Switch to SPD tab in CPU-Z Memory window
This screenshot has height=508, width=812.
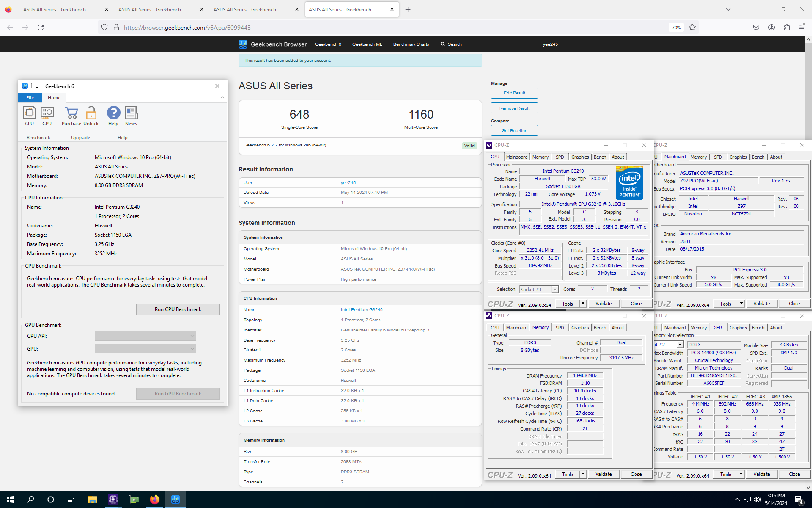point(560,328)
